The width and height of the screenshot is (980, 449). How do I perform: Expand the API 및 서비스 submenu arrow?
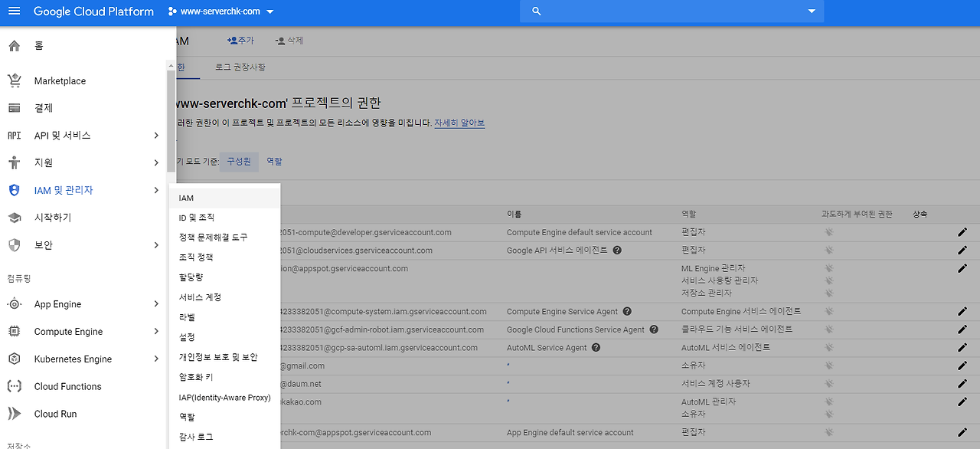[x=155, y=136]
